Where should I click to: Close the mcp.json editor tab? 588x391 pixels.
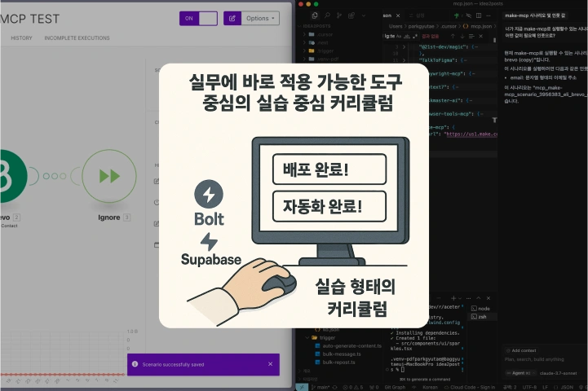[x=398, y=15]
